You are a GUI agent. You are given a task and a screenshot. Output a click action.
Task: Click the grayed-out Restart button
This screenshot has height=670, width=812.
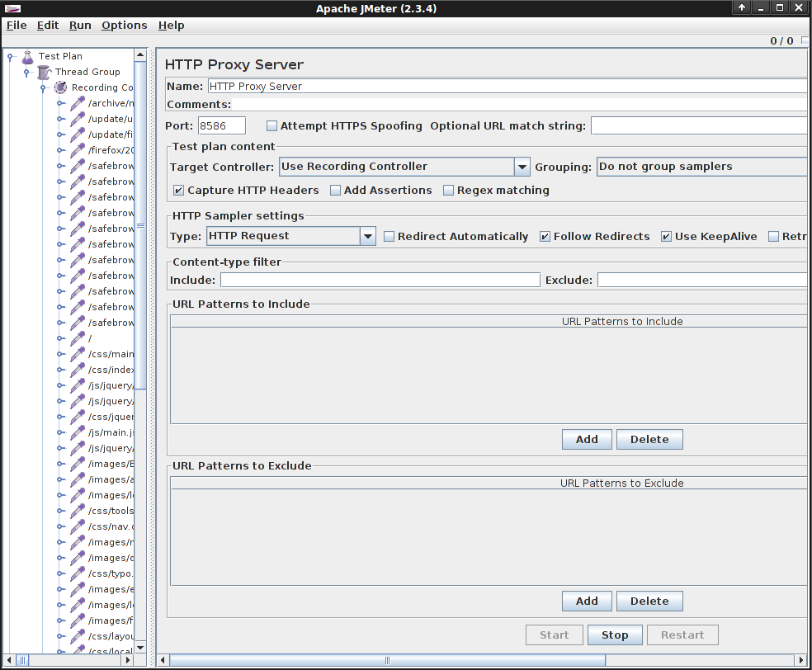click(682, 635)
